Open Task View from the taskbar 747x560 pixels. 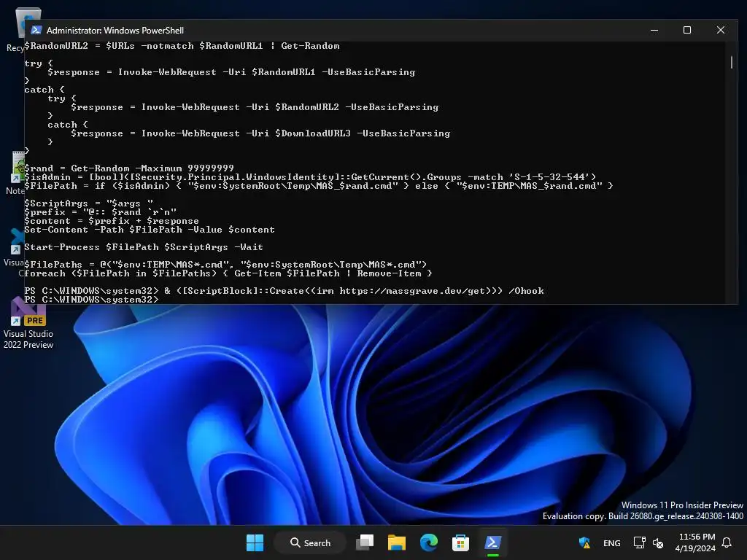click(365, 542)
